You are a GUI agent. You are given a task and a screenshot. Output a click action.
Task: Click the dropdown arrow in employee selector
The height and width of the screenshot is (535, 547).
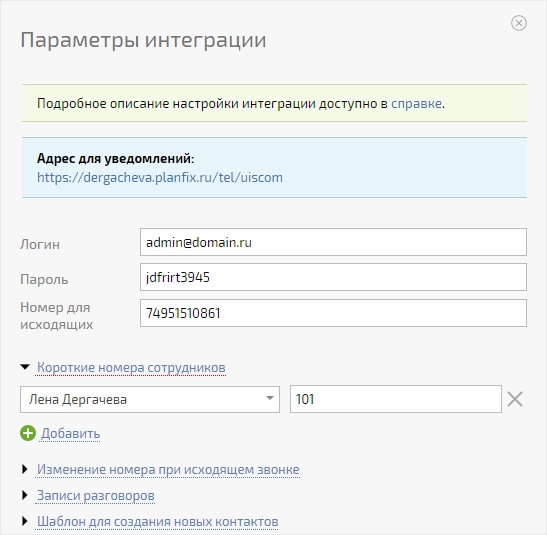tap(269, 398)
